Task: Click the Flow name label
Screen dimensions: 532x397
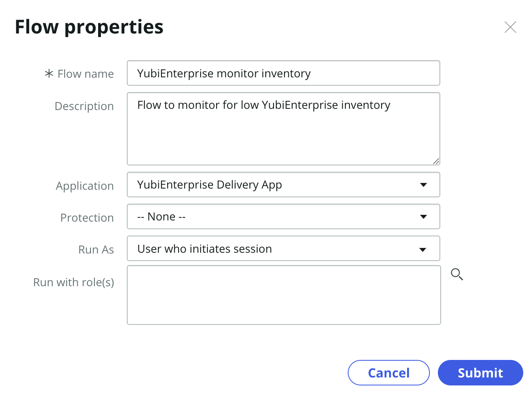Action: click(86, 74)
